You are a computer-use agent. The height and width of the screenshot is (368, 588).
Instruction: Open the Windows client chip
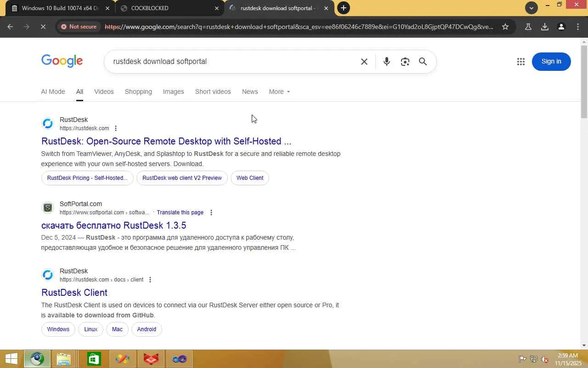[x=58, y=329]
